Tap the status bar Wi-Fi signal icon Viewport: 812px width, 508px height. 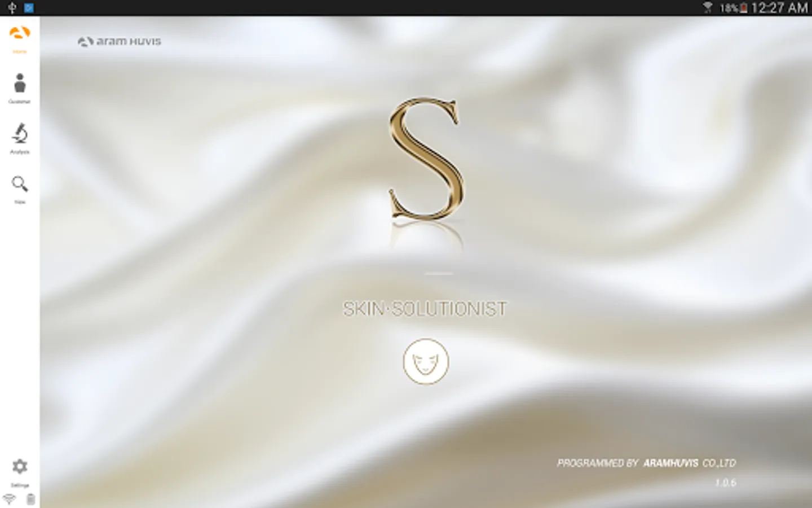pos(708,7)
